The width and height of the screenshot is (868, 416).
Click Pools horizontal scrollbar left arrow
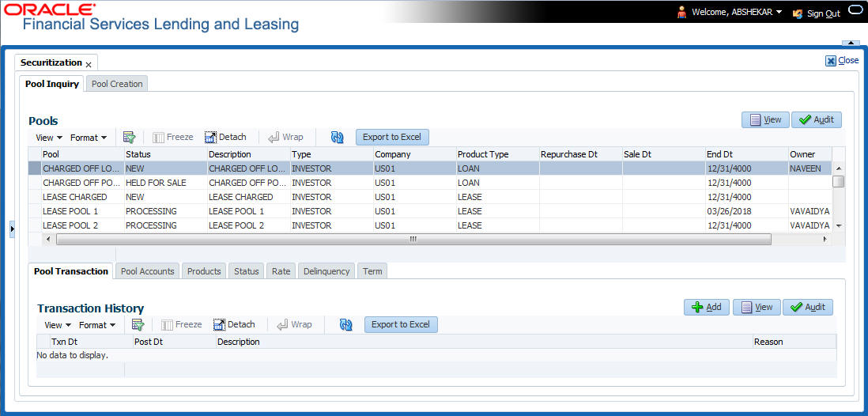pos(48,240)
